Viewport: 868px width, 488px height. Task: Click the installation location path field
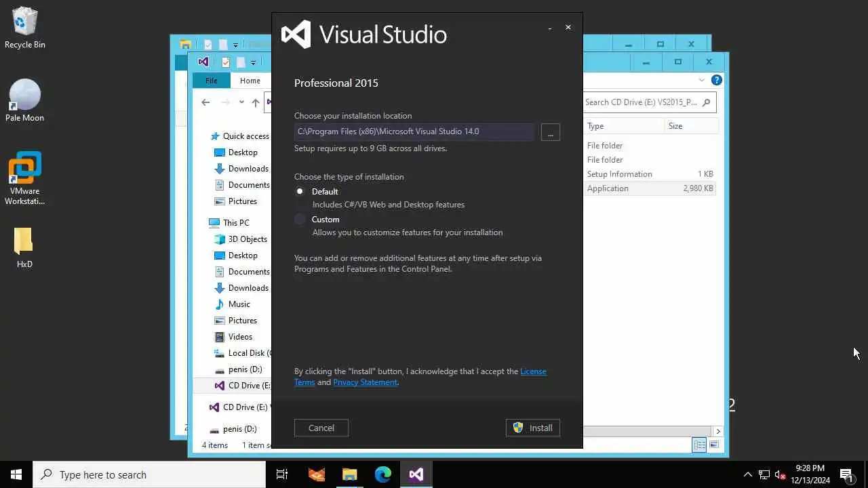click(414, 131)
